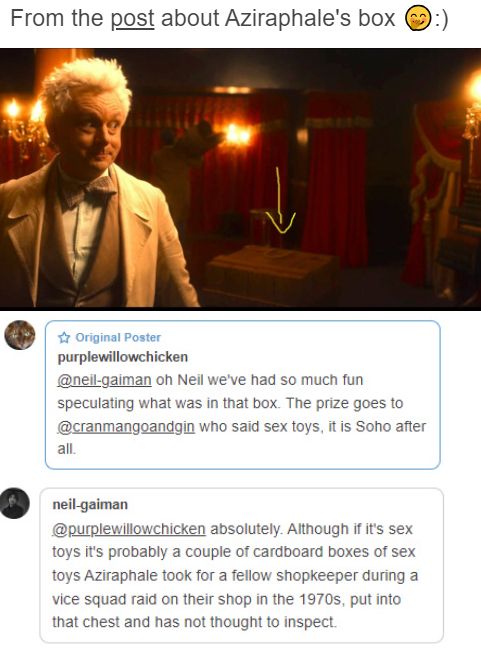Screen dimensions: 481x655
Task: Select the "Original Poster" badge label
Action: tap(118, 338)
